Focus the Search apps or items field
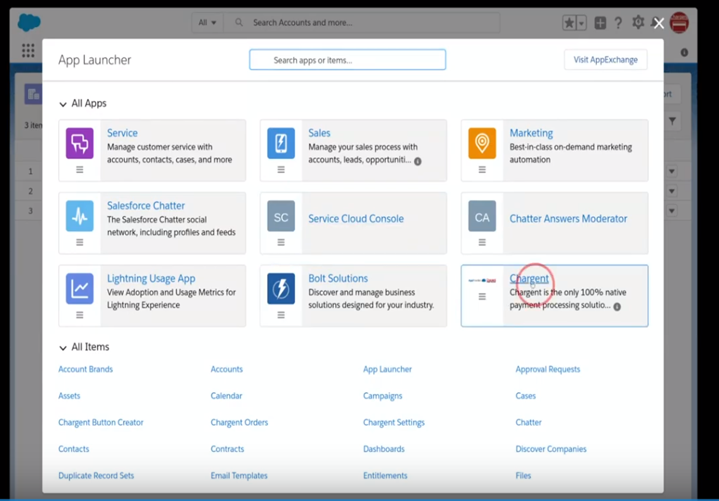 (x=347, y=60)
